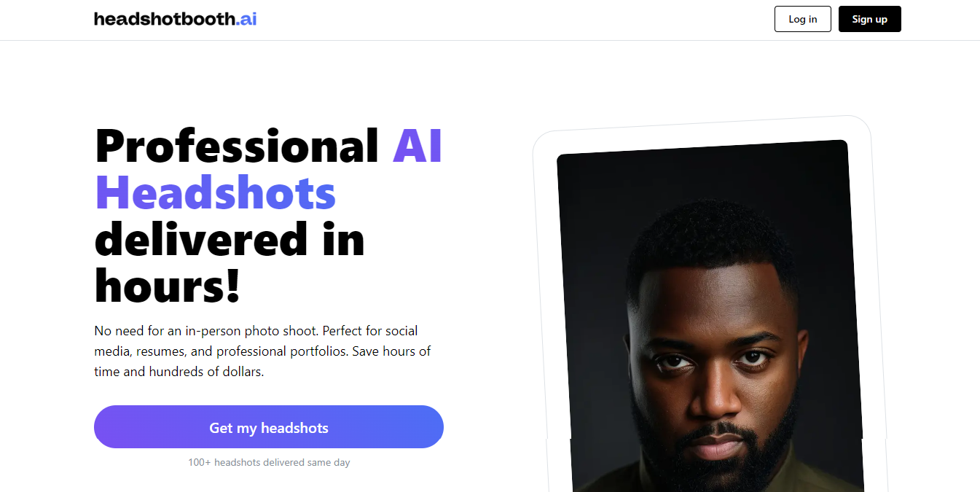Click the "time and hundreds of dollars." line

[179, 372]
